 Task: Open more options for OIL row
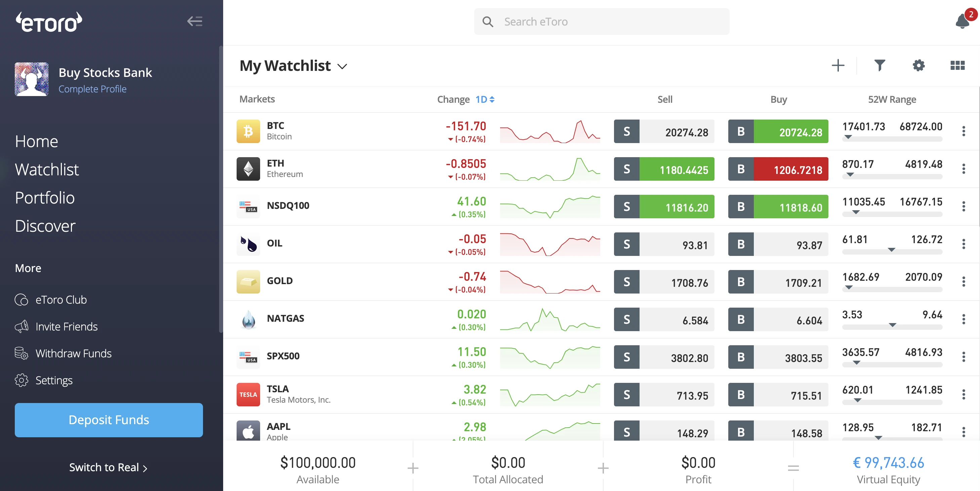pos(963,244)
